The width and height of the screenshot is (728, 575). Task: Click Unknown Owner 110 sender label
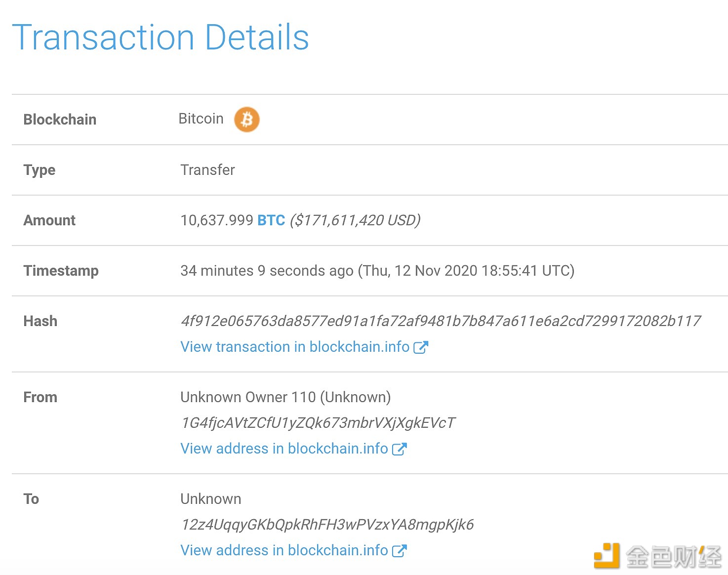[x=285, y=397]
